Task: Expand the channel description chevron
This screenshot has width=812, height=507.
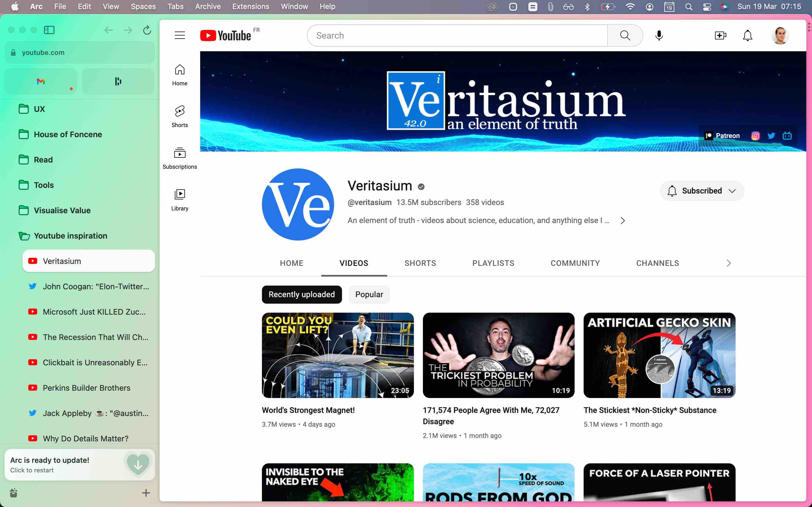Action: coord(623,220)
